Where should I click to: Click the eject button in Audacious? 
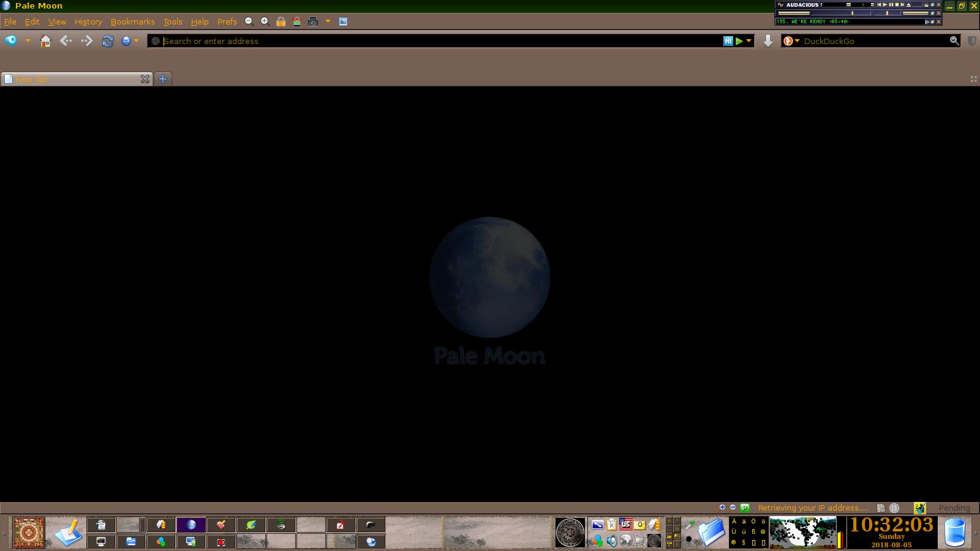908,5
